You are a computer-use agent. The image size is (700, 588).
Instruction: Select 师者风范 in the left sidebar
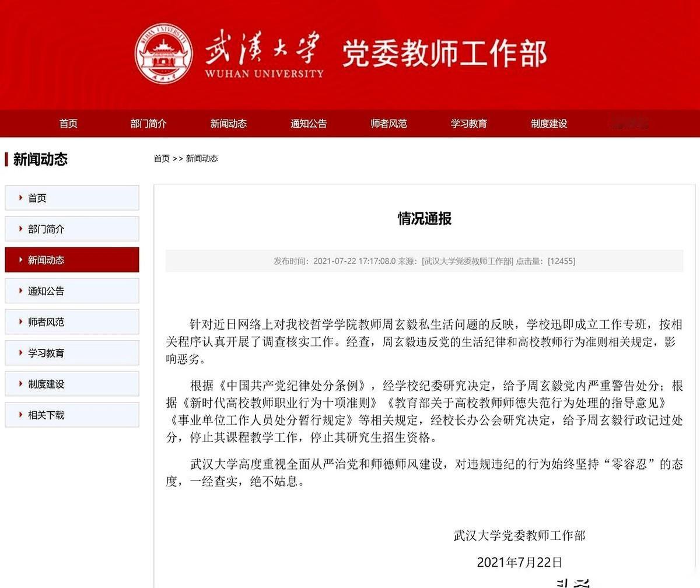72,321
